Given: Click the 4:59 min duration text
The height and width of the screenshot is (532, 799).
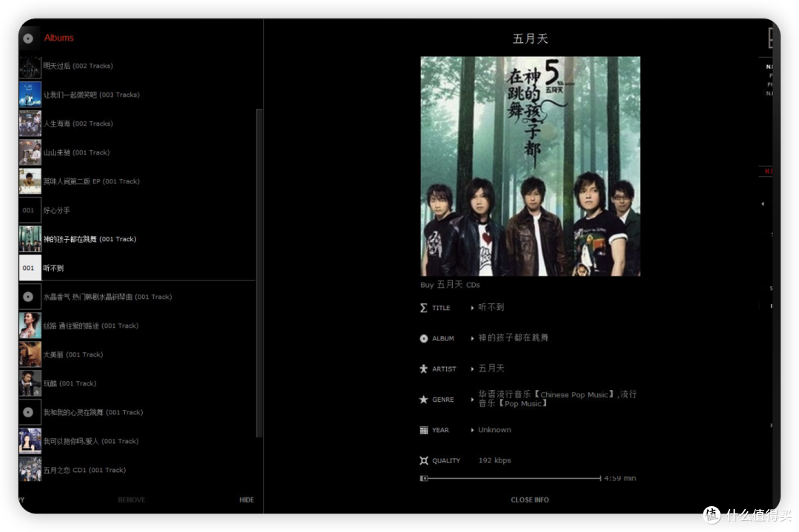Looking at the screenshot, I should pos(620,479).
